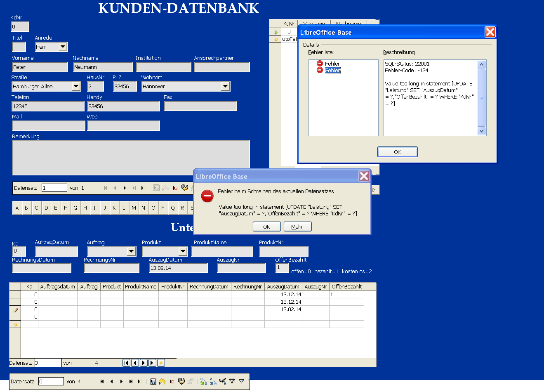Click the Datensatz number field showing 3

tap(48, 363)
